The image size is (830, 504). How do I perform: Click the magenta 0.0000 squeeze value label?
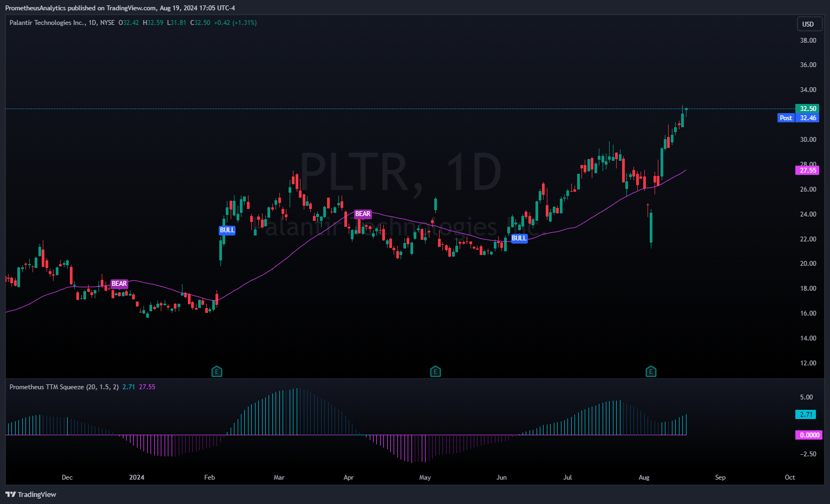click(809, 435)
